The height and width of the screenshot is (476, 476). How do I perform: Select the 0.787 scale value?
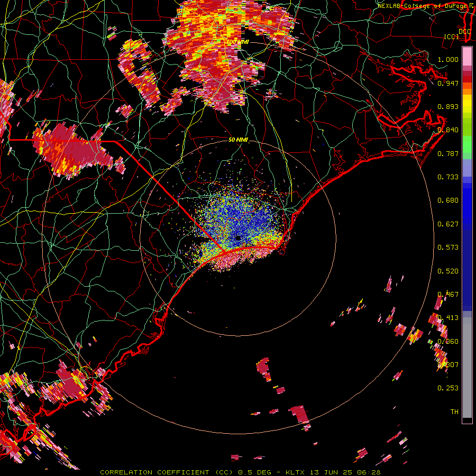pyautogui.click(x=448, y=153)
